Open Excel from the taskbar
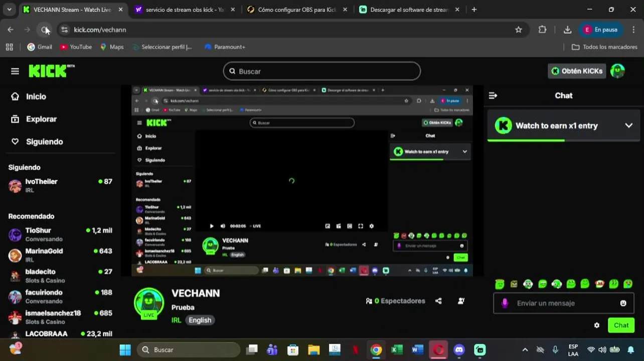 coord(397,349)
